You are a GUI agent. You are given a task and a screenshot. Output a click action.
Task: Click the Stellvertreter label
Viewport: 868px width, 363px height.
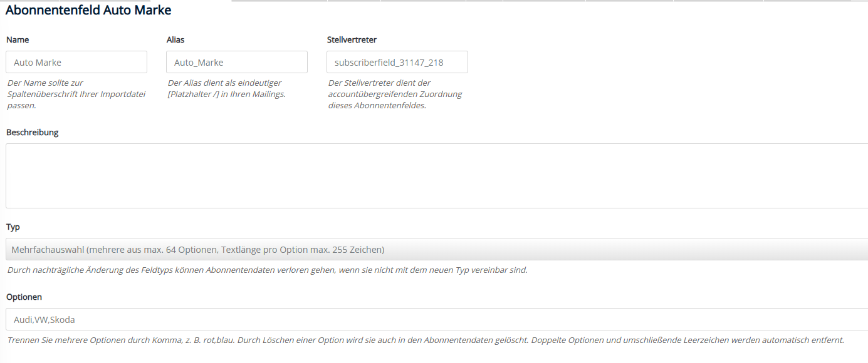point(352,39)
